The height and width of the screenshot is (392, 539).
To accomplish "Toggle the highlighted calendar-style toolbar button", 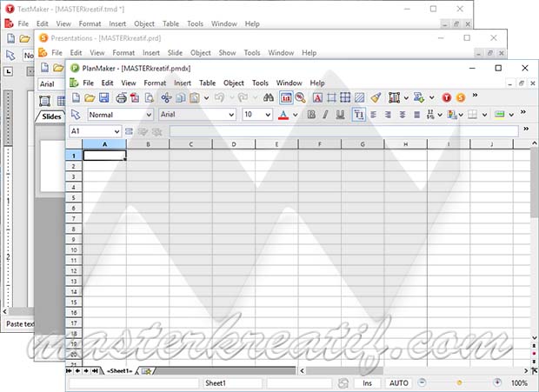I will 286,98.
